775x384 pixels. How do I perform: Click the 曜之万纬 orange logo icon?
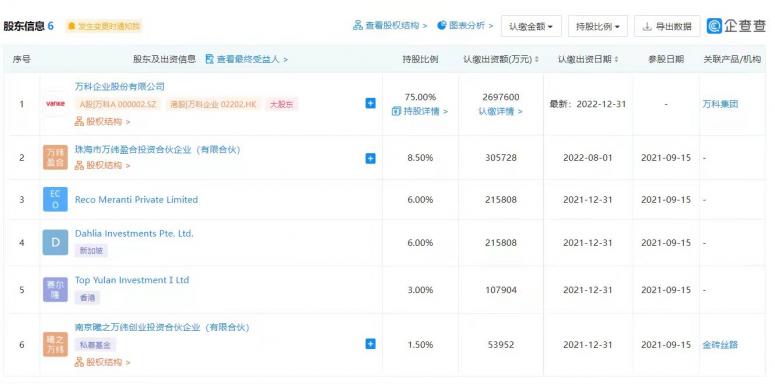pyautogui.click(x=55, y=344)
